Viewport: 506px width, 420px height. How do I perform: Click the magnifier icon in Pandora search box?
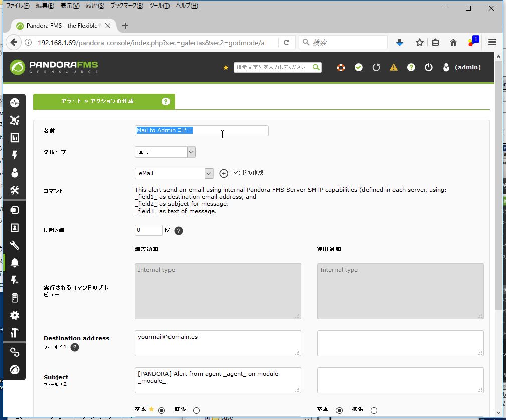tap(316, 67)
